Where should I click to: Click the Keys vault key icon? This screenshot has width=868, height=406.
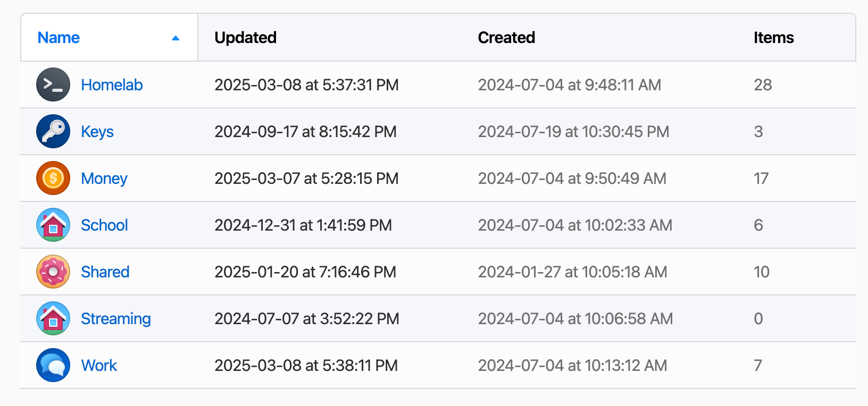(53, 132)
